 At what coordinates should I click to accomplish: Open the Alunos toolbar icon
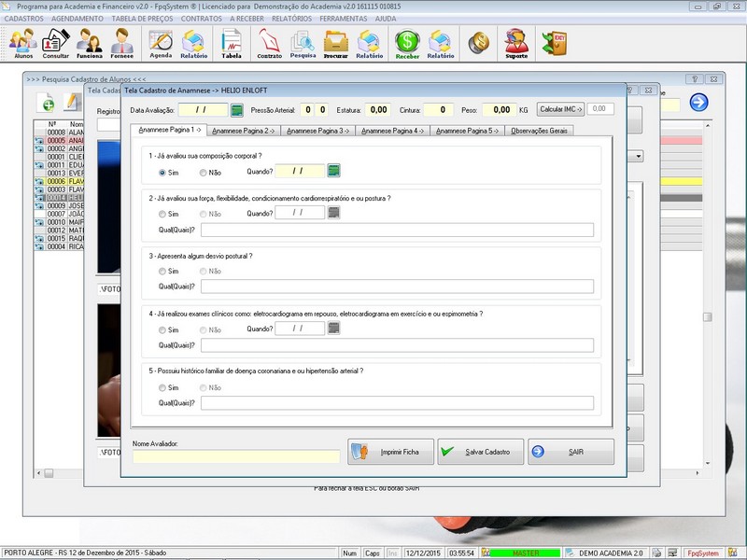[x=23, y=43]
